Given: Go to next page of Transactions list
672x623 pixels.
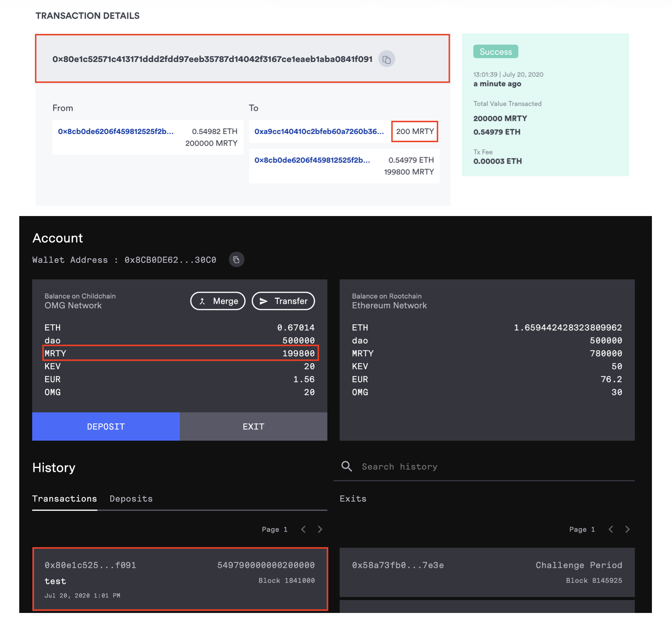Looking at the screenshot, I should pos(320,529).
